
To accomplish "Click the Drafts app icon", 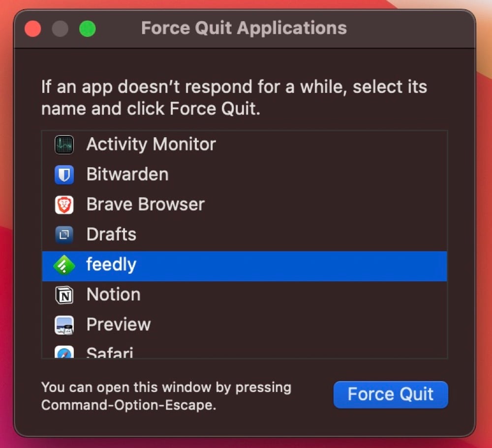I will coord(64,235).
